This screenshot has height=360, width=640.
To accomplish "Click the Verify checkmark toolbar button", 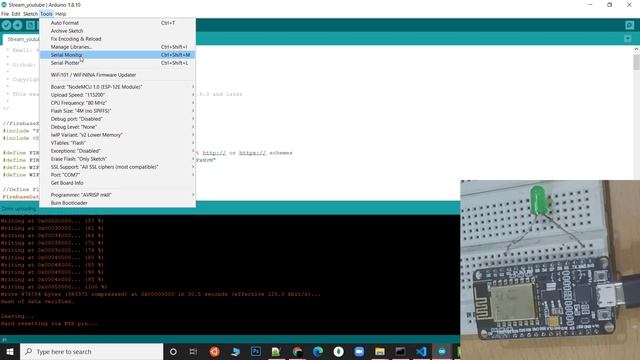I will 6,25.
